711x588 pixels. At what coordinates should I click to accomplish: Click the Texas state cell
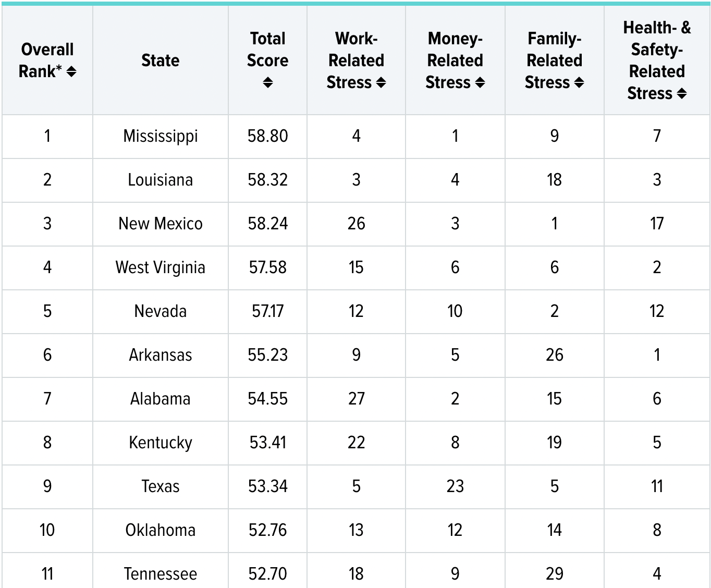(160, 486)
